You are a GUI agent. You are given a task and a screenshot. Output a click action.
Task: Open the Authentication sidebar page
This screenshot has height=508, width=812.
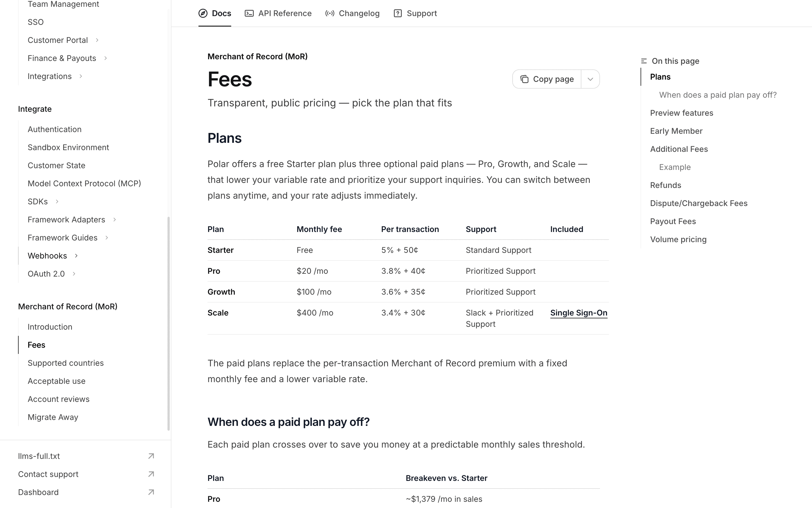[55, 130]
